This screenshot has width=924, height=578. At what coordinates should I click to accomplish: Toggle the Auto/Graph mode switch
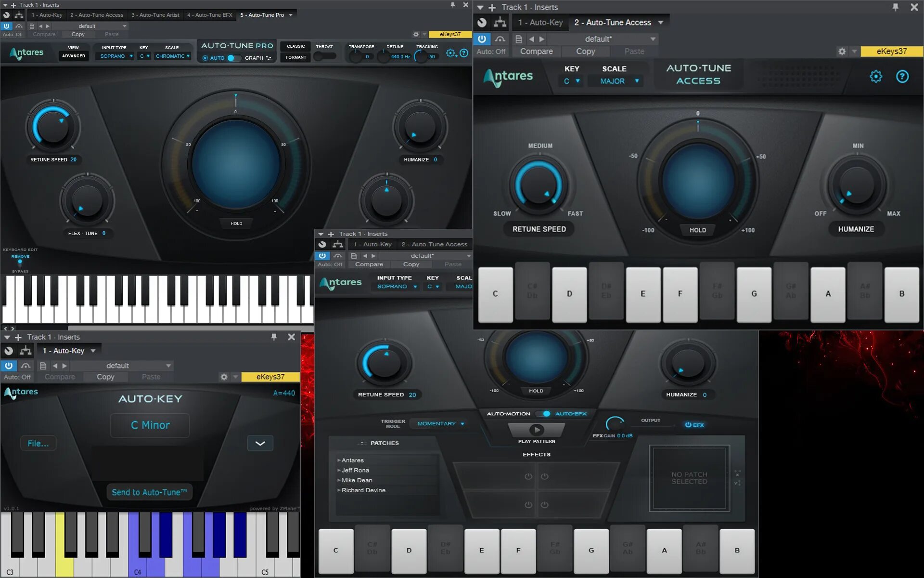233,58
